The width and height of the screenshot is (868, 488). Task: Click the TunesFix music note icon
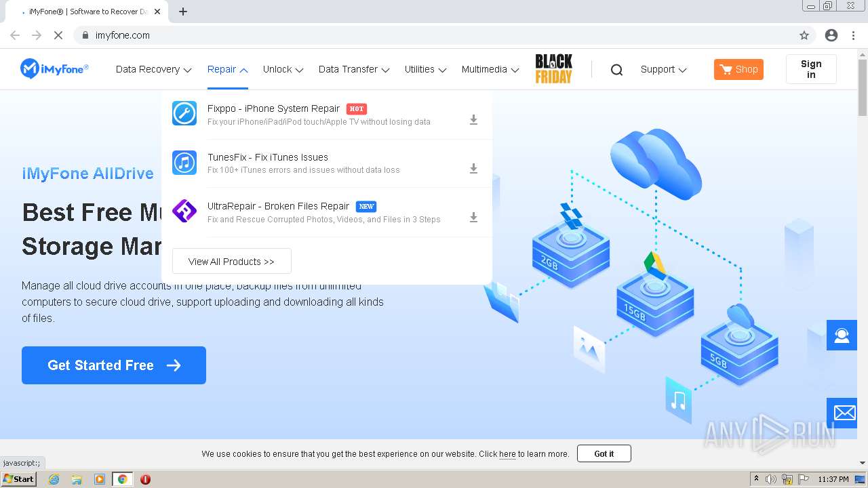(184, 163)
